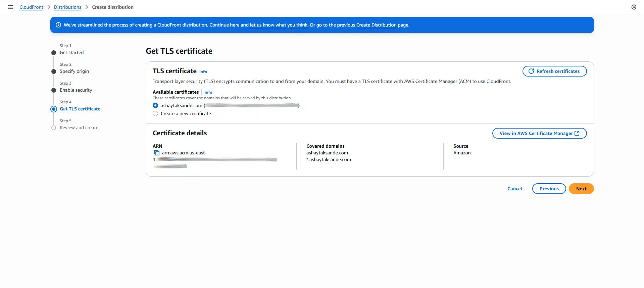
Task: Jump to Step 3 Enable security
Action: (76, 90)
